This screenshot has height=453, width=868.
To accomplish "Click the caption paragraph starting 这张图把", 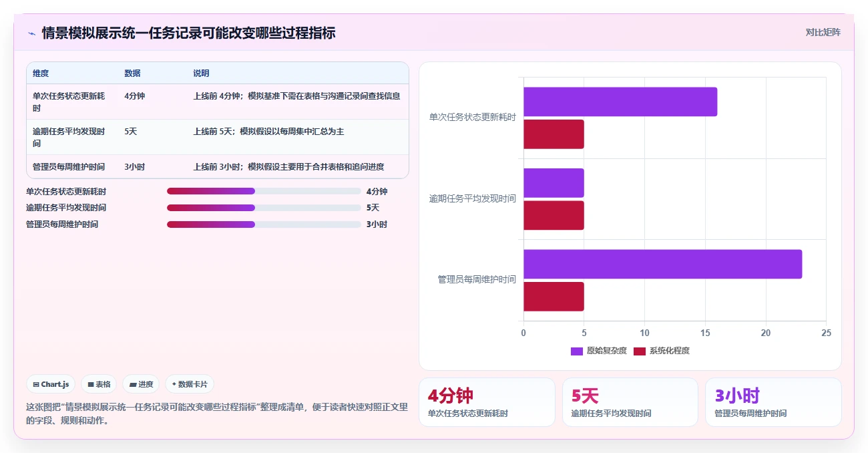I will 217,414.
